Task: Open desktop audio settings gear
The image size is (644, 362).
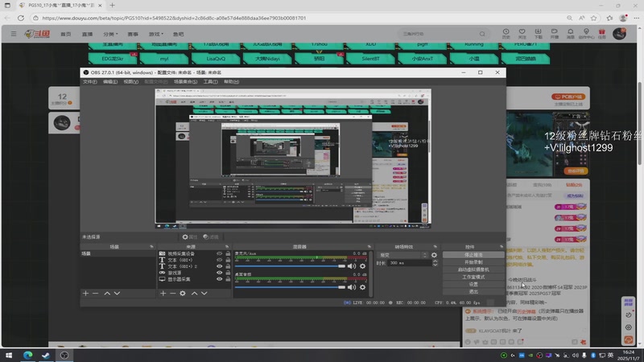Action: pos(363,287)
